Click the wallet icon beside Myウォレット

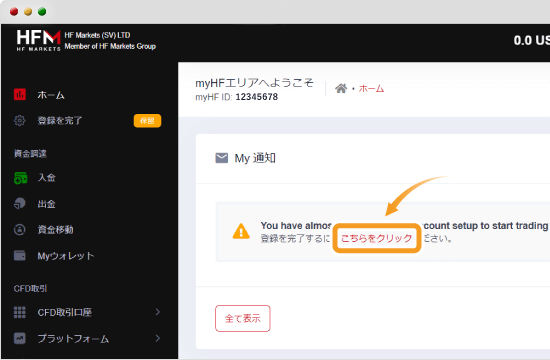pyautogui.click(x=20, y=255)
